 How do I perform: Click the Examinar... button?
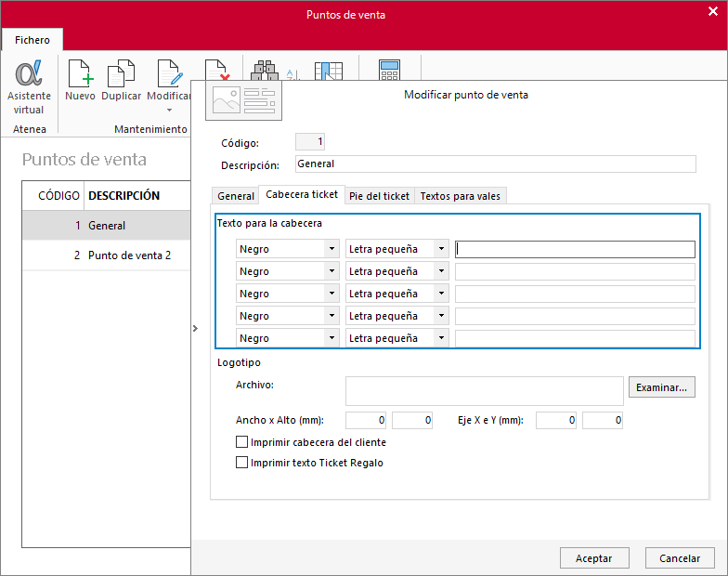point(661,386)
